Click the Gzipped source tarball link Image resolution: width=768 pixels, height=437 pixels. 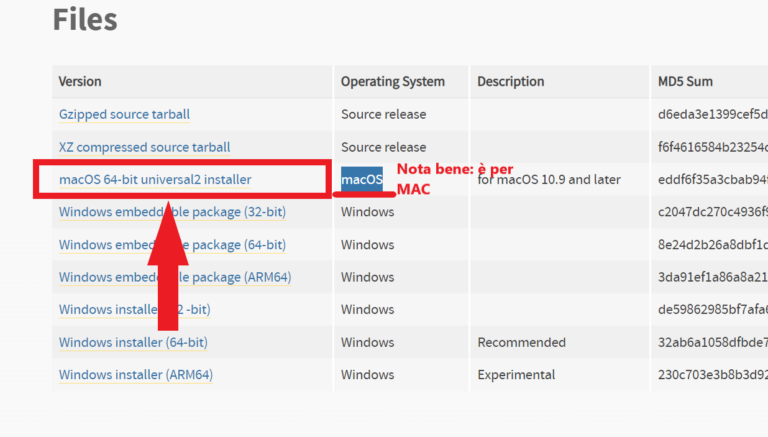[124, 114]
